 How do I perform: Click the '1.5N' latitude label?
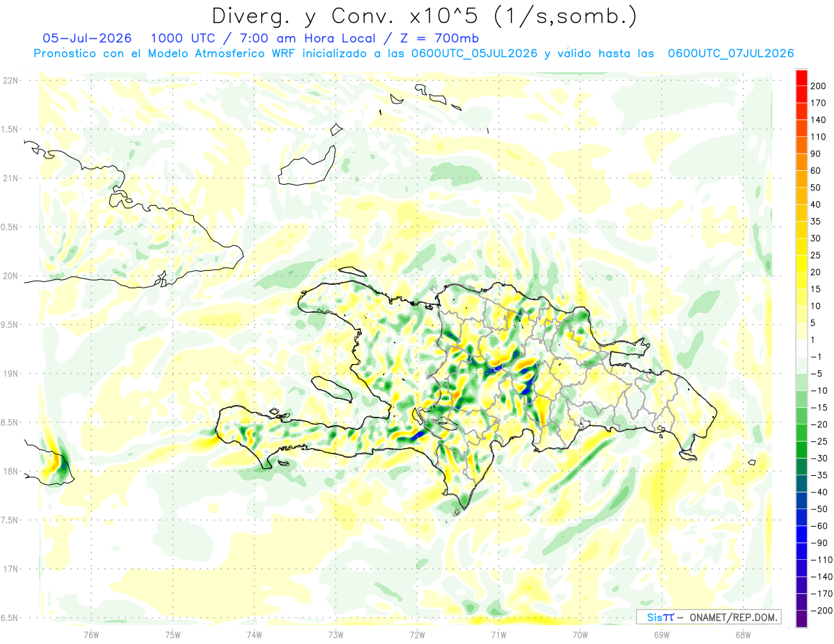[10, 129]
